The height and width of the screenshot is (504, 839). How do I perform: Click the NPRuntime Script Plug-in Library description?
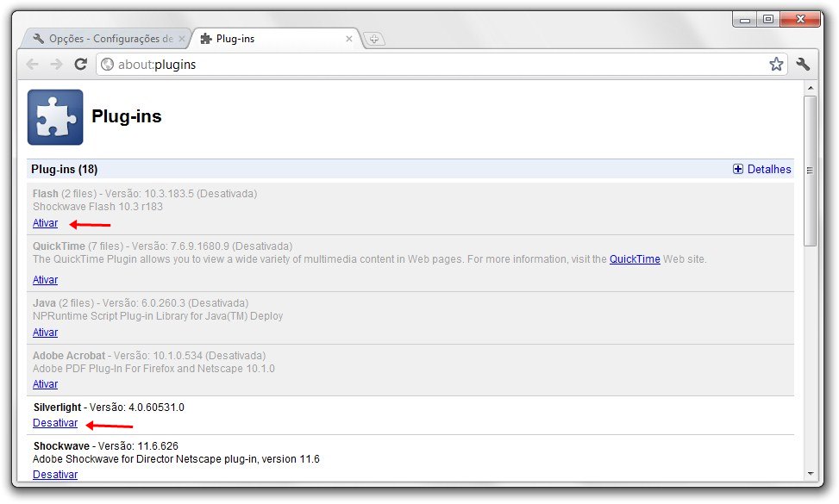click(x=158, y=316)
